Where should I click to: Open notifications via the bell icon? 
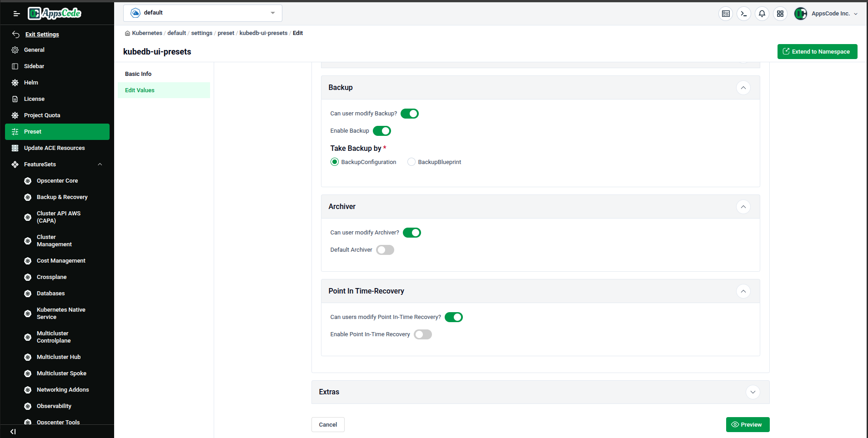(x=762, y=14)
